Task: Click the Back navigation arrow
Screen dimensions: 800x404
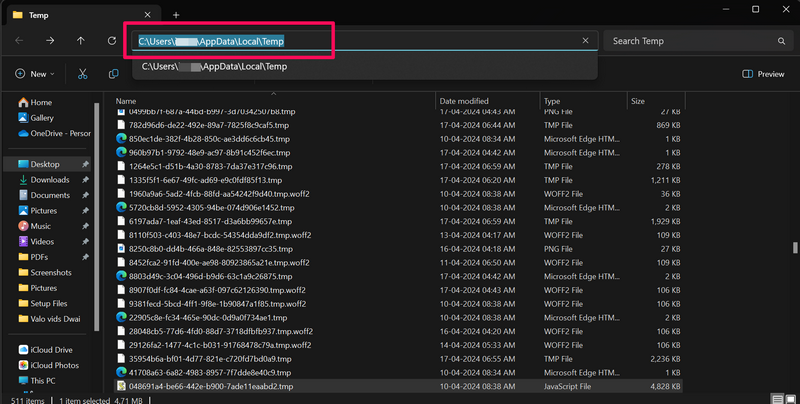Action: (19, 41)
